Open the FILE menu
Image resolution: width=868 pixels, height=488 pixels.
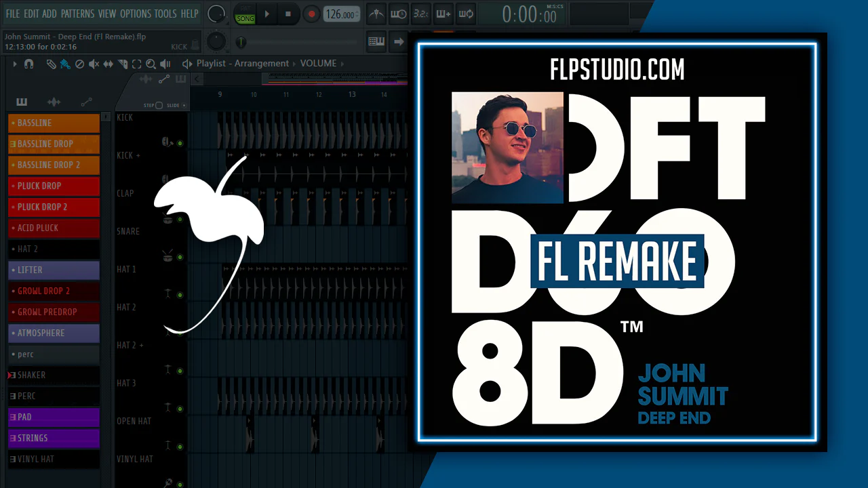click(13, 14)
